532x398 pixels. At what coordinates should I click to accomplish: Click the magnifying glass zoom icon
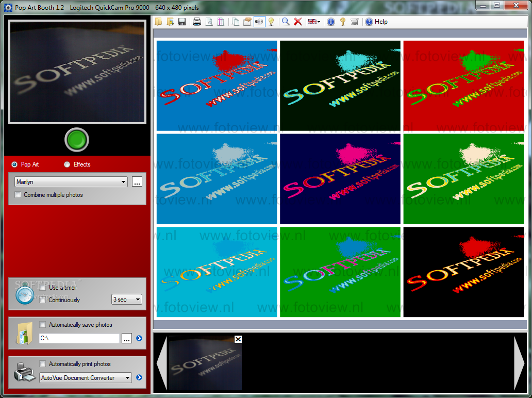286,22
